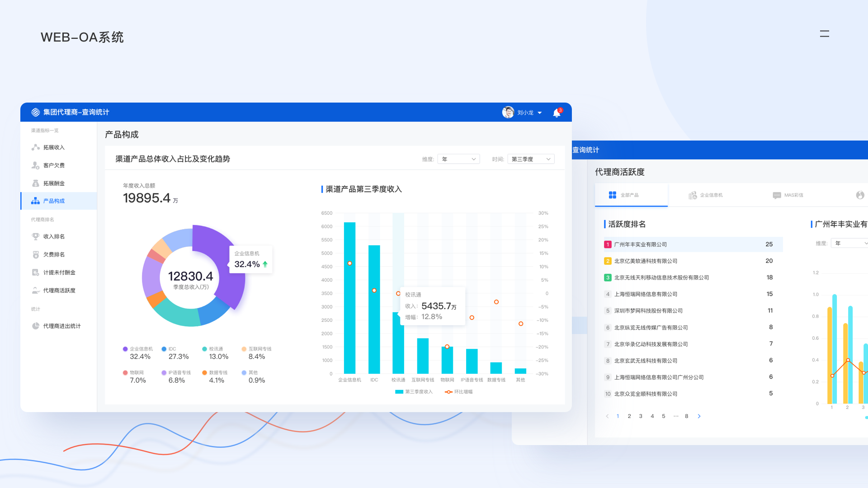Go to page 2 of rankings
The height and width of the screenshot is (488, 868).
coord(629,416)
